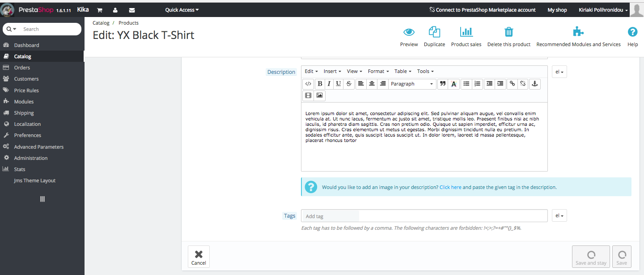Open the editor Edit menu
Image resolution: width=644 pixels, height=275 pixels.
311,71
